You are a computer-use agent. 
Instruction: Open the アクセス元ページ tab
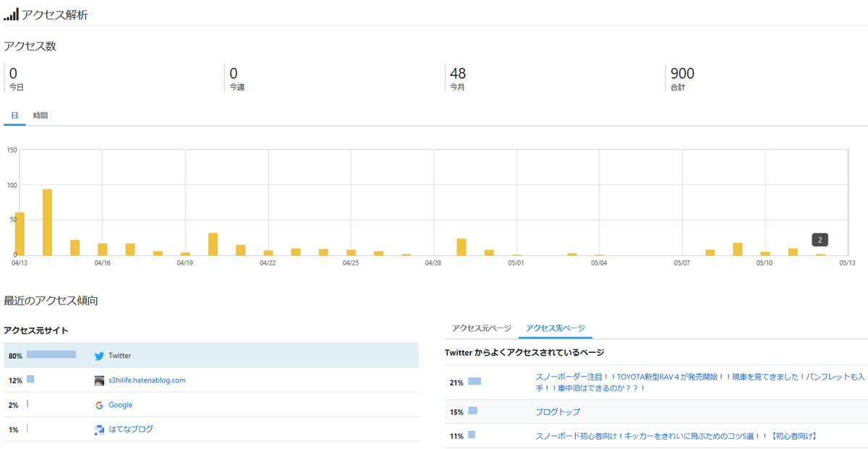481,328
